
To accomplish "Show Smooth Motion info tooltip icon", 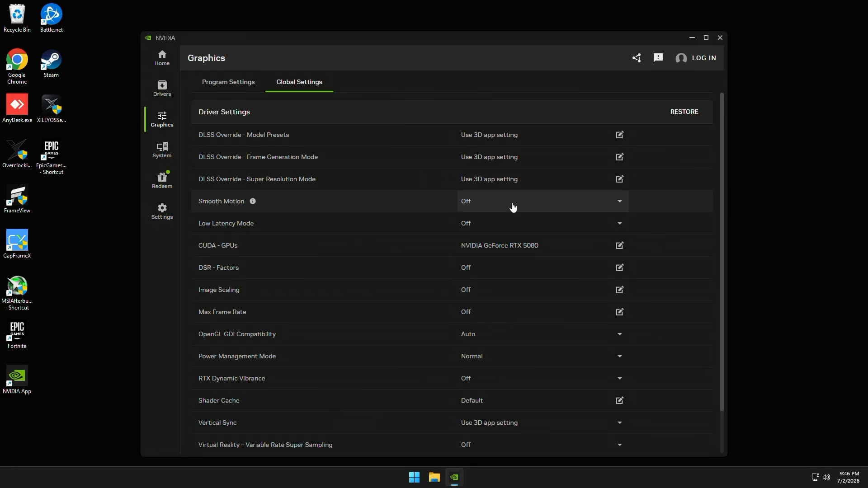I will tap(253, 201).
